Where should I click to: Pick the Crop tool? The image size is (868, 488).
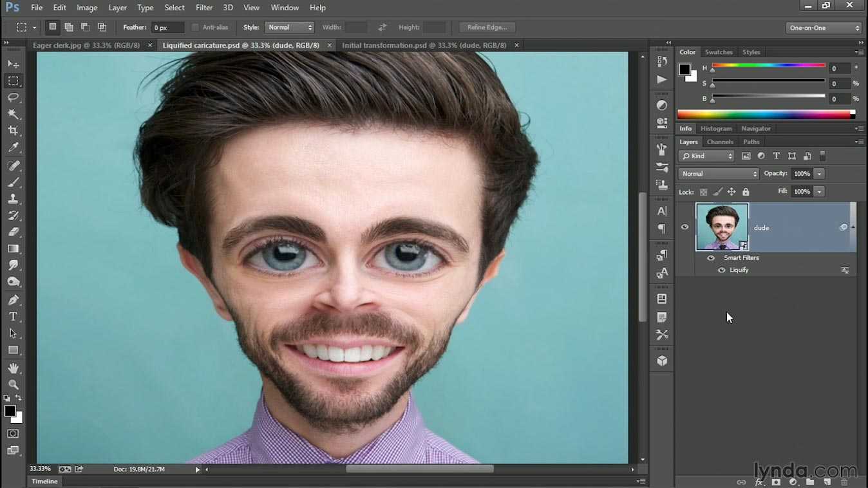[x=14, y=131]
